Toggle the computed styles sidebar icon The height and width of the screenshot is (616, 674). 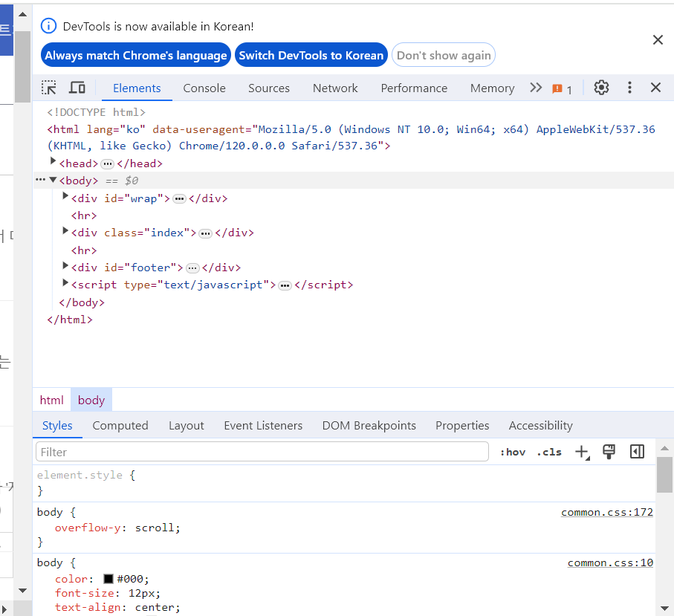[x=637, y=452]
